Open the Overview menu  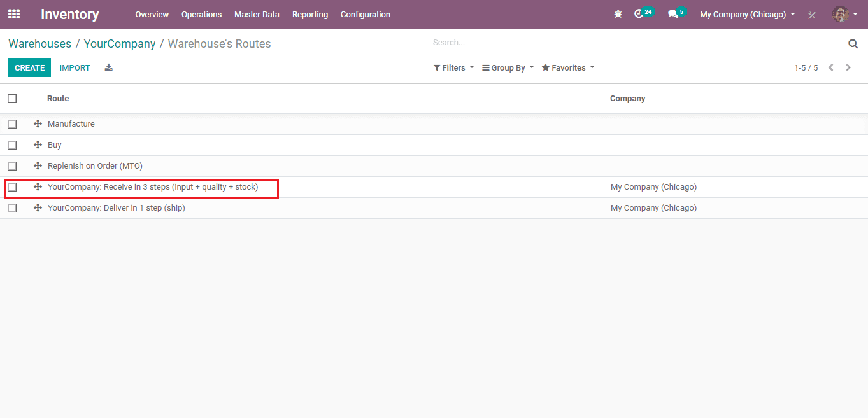(152, 14)
